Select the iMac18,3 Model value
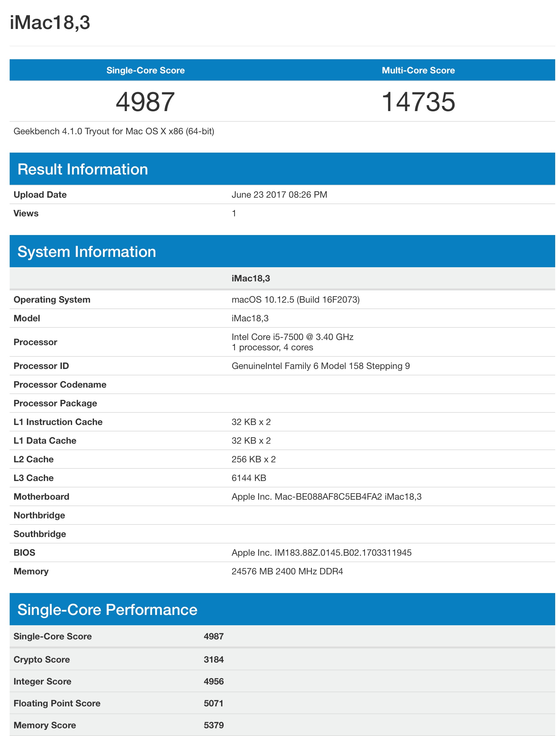560x736 pixels. pos(250,318)
